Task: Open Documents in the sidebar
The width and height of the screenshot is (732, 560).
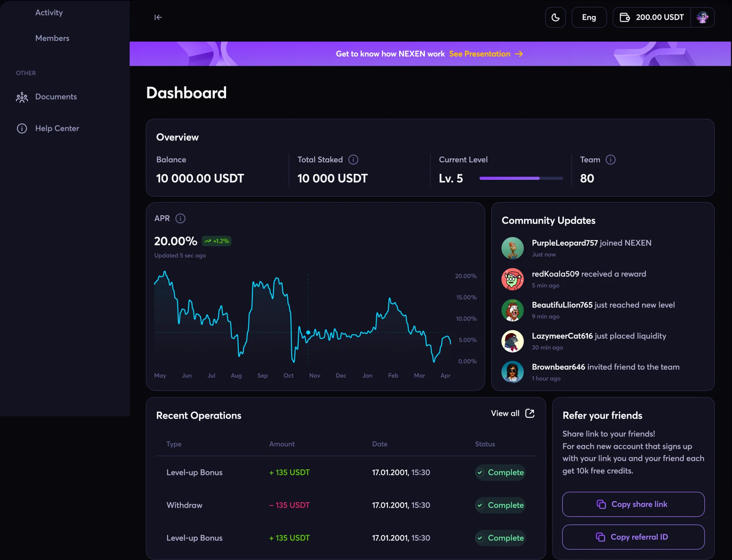Action: 56,97
